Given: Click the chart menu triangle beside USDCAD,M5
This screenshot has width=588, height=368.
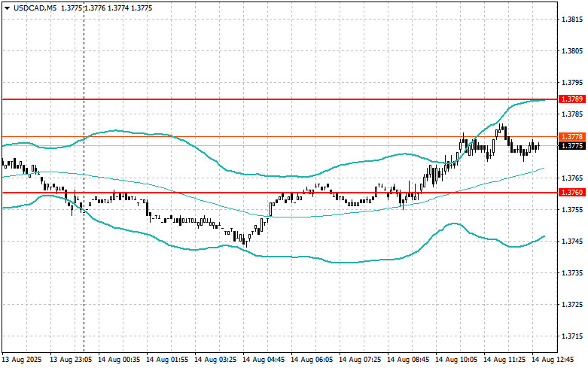Looking at the screenshot, I should 7,8.
